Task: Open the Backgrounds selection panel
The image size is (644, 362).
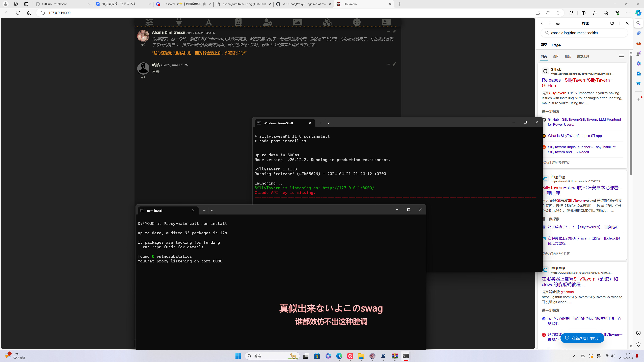Action: 297,22
